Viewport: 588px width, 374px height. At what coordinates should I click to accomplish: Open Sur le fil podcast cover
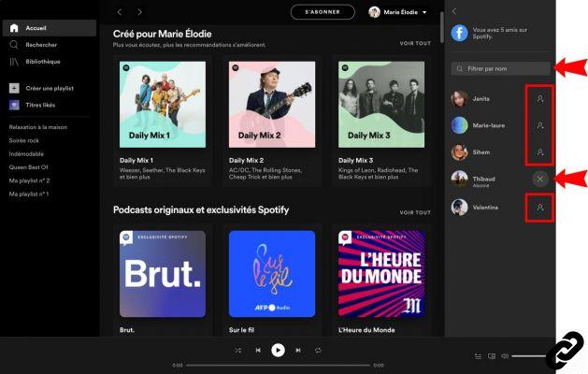[x=272, y=274]
